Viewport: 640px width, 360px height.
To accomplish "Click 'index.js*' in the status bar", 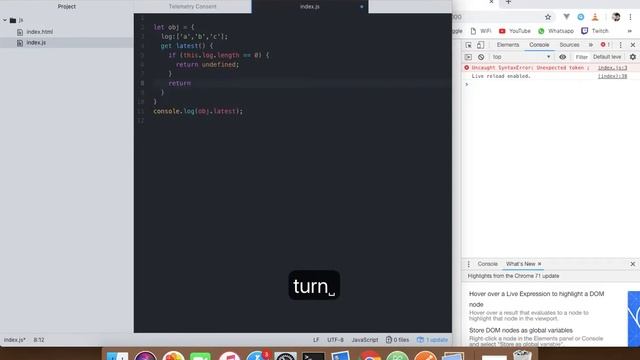I will (15, 340).
